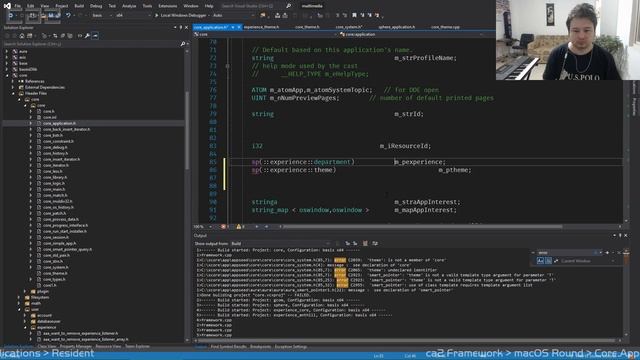Expand the plugin folder in tree
Image resolution: width=640 pixels, height=360 pixels.
[x=25, y=291]
